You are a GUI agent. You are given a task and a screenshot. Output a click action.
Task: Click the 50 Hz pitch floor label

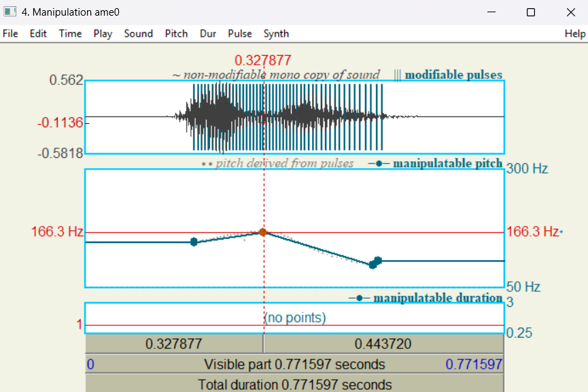523,287
